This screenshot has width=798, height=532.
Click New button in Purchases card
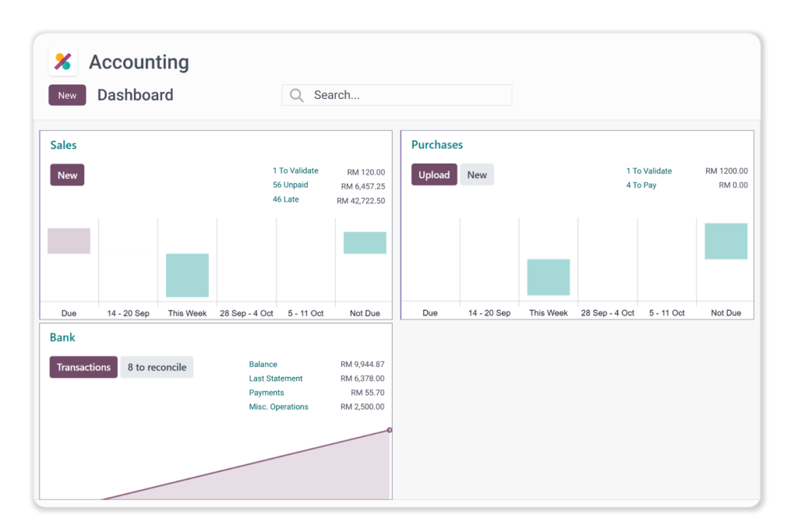pyautogui.click(x=477, y=175)
